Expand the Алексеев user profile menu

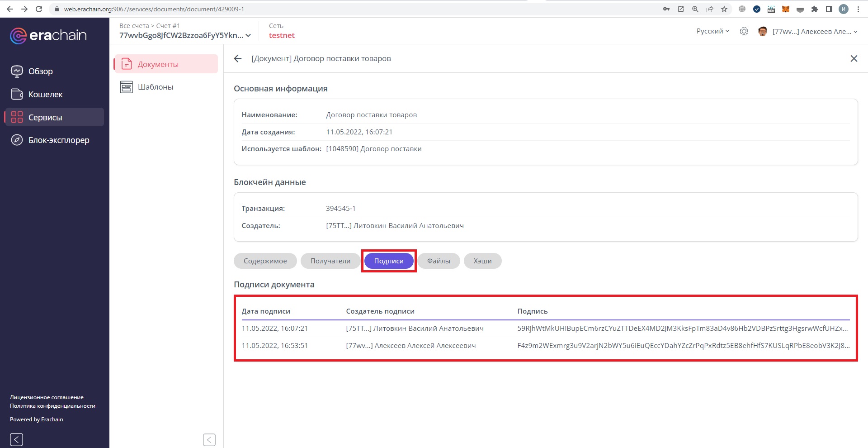(x=815, y=31)
